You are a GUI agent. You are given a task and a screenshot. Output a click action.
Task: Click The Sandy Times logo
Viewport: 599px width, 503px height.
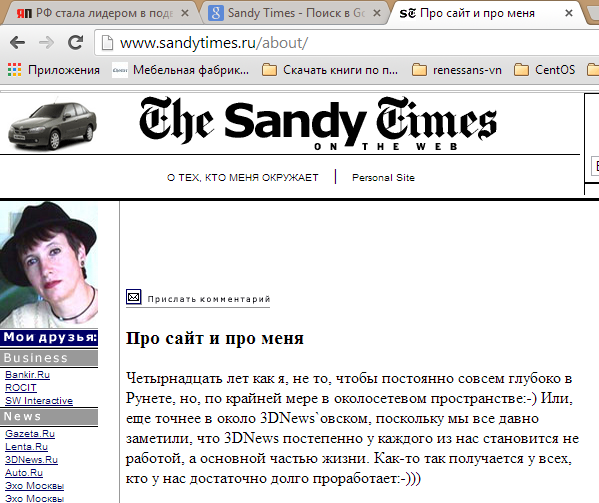click(x=318, y=123)
